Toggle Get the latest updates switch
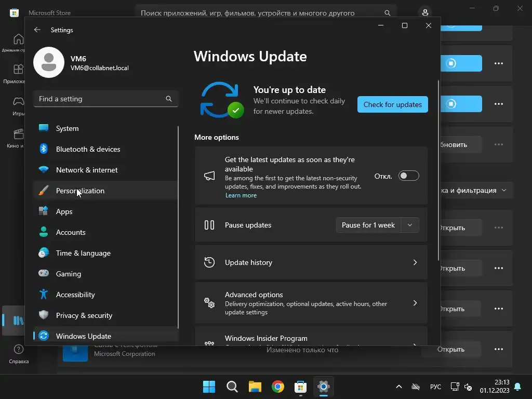This screenshot has height=399, width=532. pos(408,176)
